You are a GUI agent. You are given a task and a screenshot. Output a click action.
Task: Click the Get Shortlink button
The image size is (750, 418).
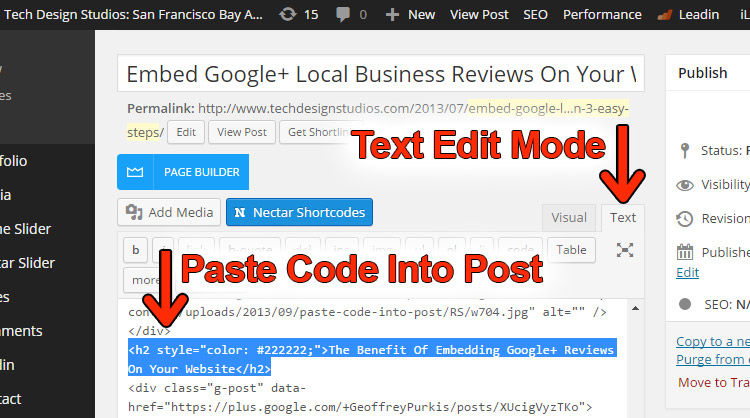point(318,132)
